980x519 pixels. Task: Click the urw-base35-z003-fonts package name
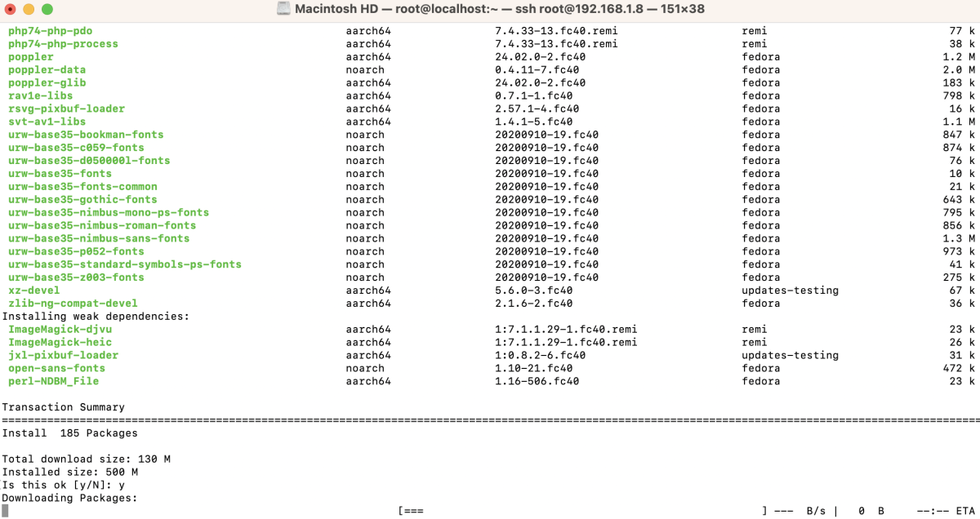pos(76,277)
